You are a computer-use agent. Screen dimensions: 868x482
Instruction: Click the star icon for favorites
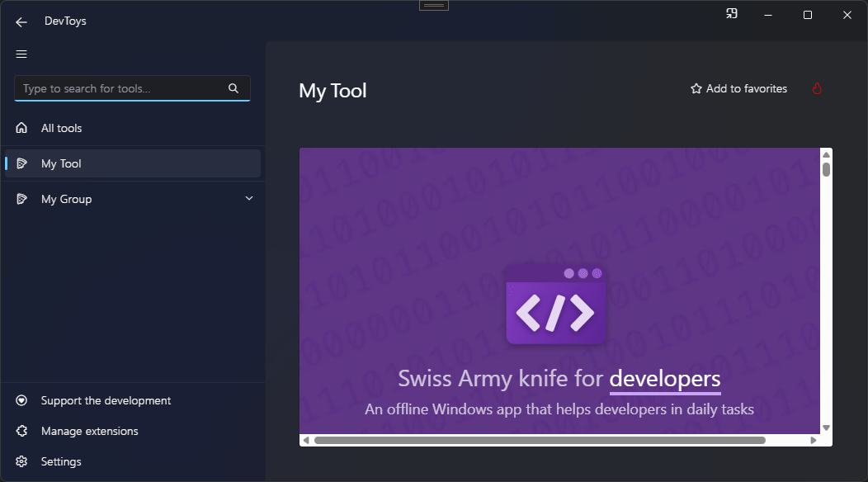[696, 88]
